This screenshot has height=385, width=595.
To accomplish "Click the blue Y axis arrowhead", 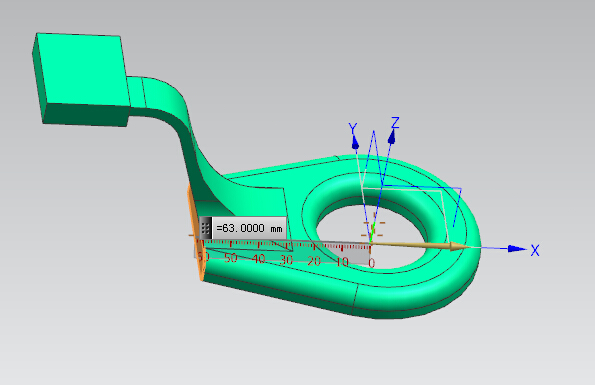I will [355, 142].
